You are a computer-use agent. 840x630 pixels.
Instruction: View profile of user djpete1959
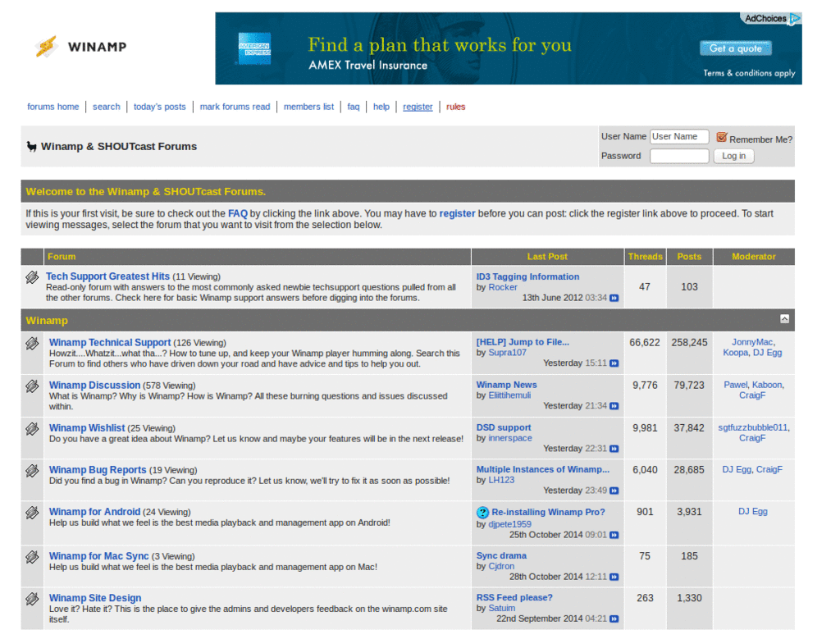coord(510,524)
